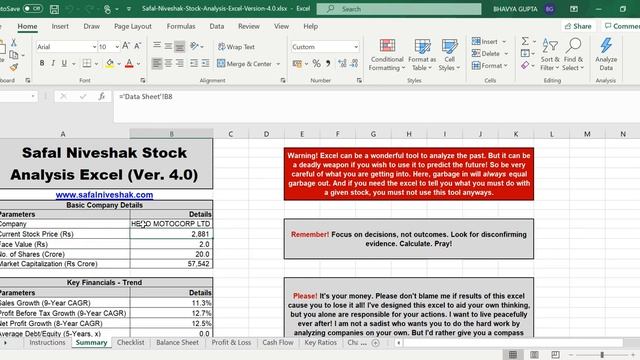The image size is (640, 360).
Task: Click Decrease Indent icon
Action: click(x=194, y=63)
